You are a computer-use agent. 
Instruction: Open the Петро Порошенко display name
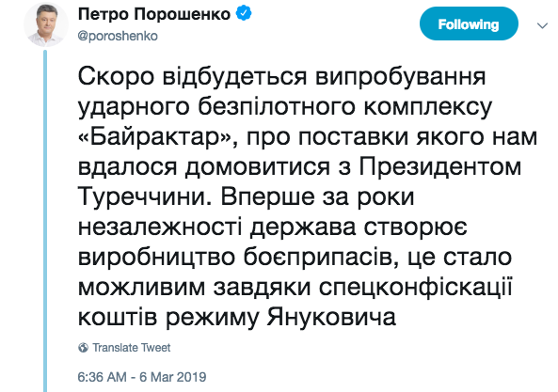[x=154, y=14]
